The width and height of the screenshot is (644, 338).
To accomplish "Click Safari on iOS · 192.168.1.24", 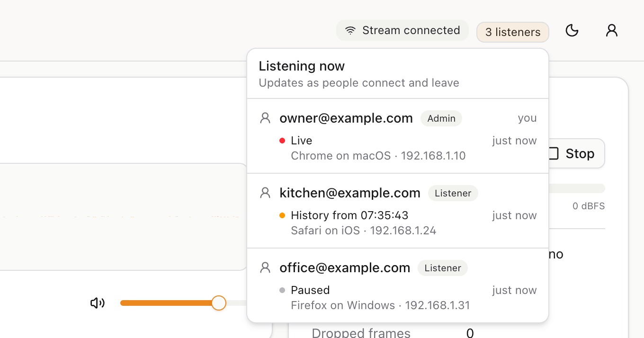I will coord(364,231).
